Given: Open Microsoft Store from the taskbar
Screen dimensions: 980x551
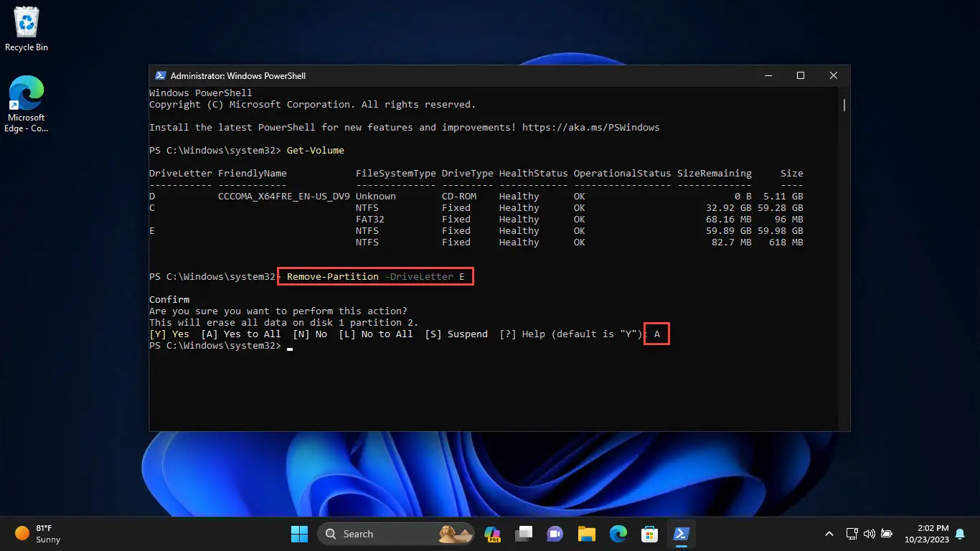Looking at the screenshot, I should (x=650, y=534).
